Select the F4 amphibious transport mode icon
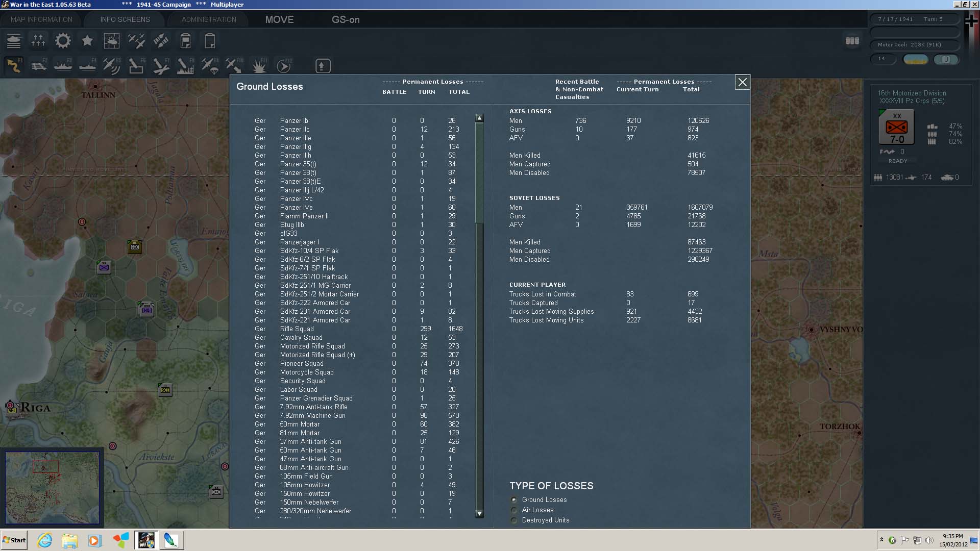 coord(87,66)
